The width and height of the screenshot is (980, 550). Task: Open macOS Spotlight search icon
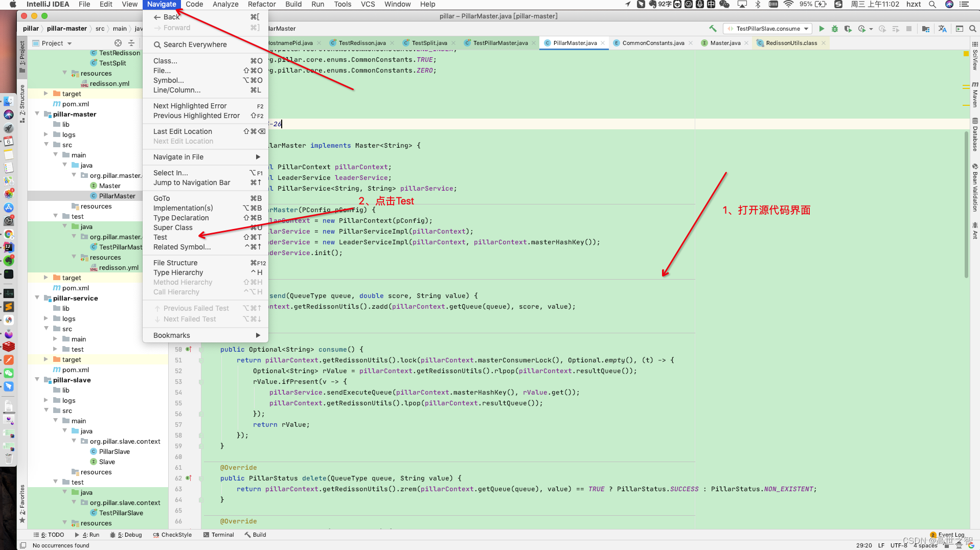click(x=932, y=4)
